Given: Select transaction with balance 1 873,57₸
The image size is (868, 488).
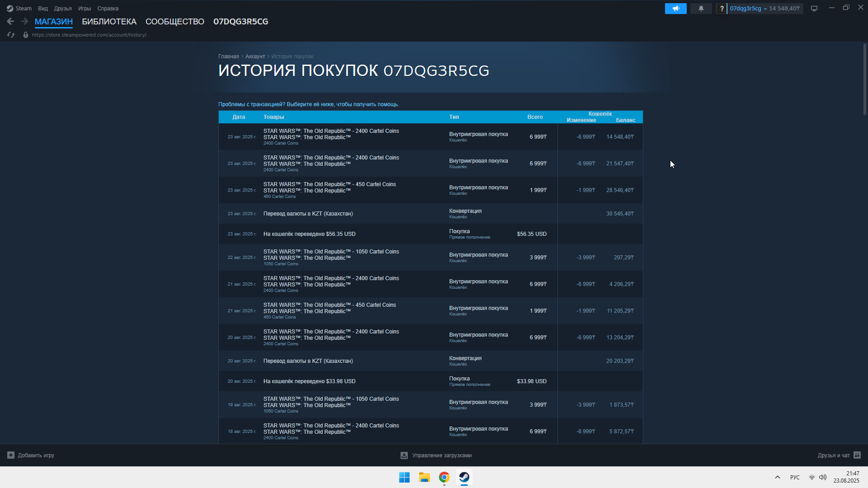Looking at the screenshot, I should (x=431, y=405).
